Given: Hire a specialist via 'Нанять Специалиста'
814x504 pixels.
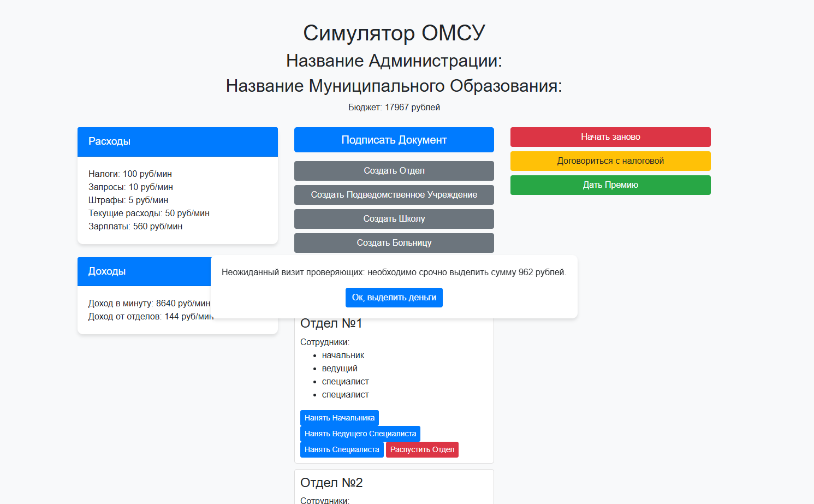Looking at the screenshot, I should (x=342, y=449).
